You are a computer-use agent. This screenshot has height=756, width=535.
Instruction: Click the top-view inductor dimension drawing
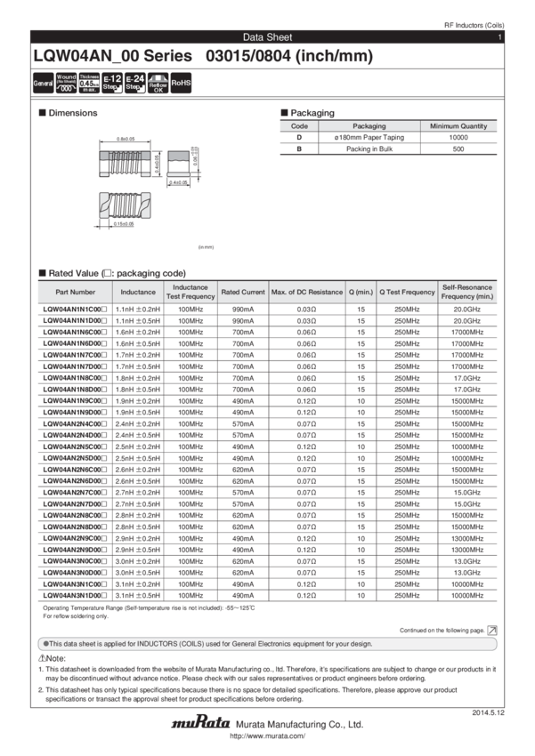(x=125, y=164)
